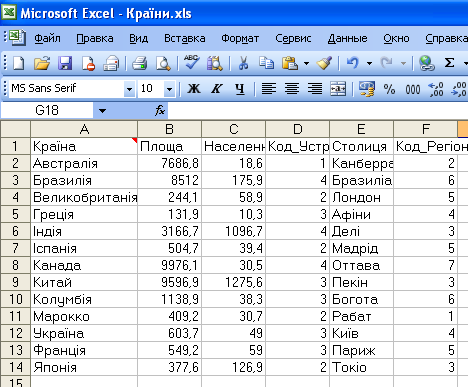Apply percent style format
Image resolution: width=468 pixels, height=387 pixels.
tap(389, 89)
